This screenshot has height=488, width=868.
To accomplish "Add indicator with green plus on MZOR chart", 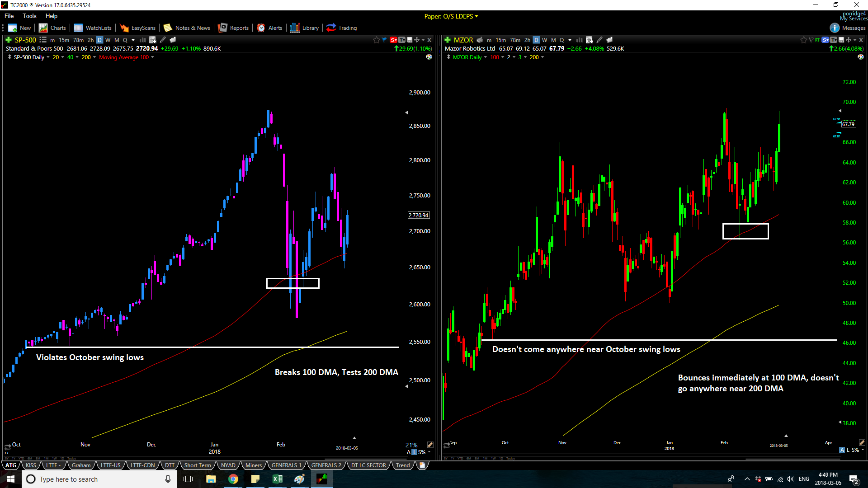I will (448, 40).
